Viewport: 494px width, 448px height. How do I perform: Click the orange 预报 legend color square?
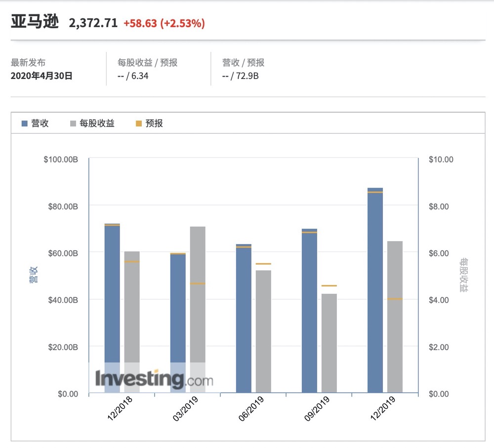pos(139,123)
